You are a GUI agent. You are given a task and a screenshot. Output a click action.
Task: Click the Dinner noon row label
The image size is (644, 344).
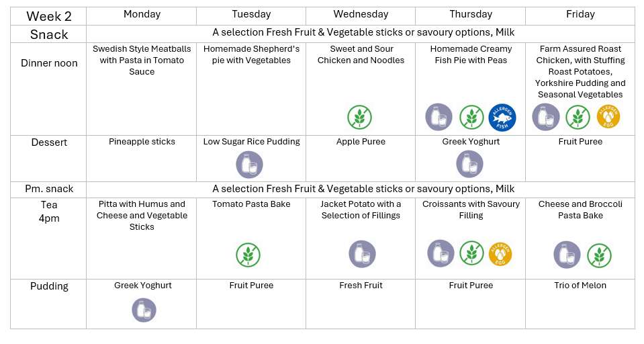[48, 63]
